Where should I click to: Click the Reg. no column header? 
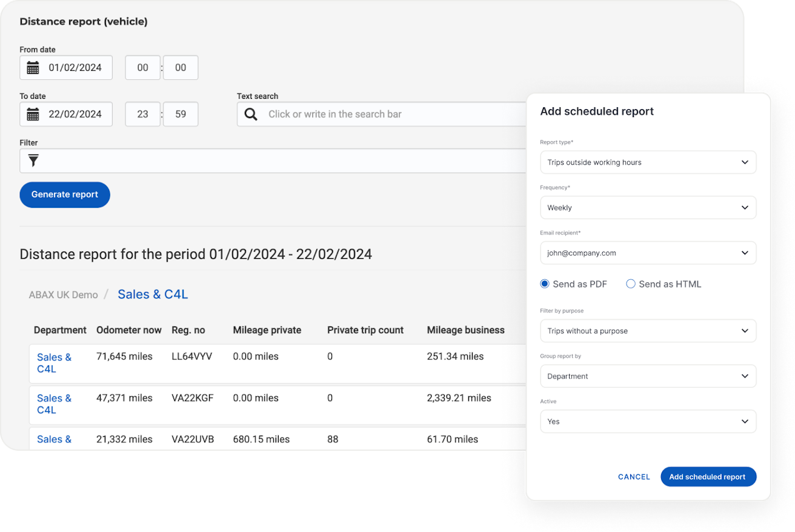pos(188,330)
